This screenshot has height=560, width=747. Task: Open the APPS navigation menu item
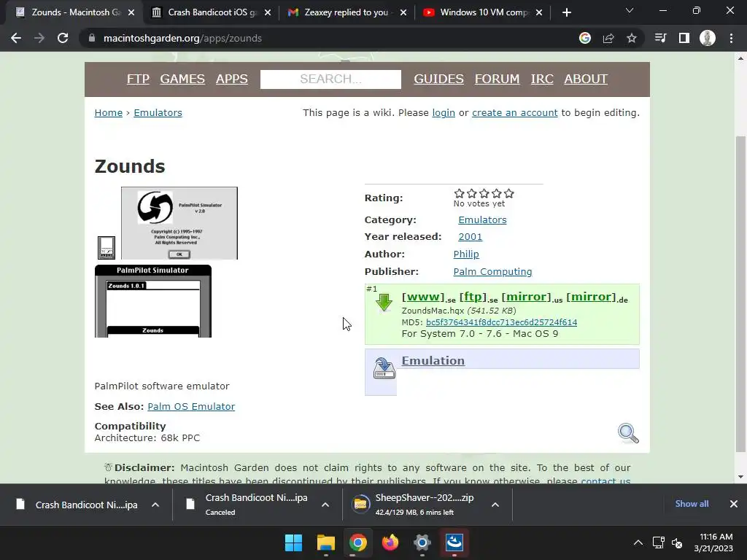231,79
